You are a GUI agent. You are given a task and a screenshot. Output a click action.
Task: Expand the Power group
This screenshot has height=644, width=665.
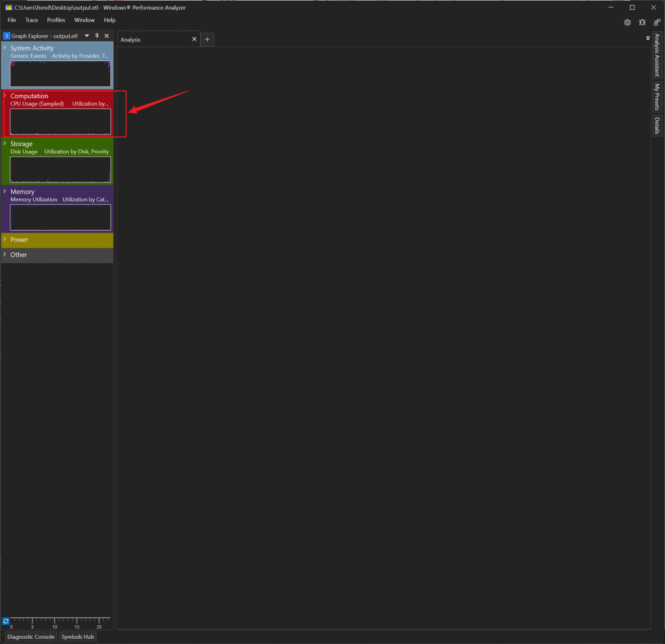(5, 239)
